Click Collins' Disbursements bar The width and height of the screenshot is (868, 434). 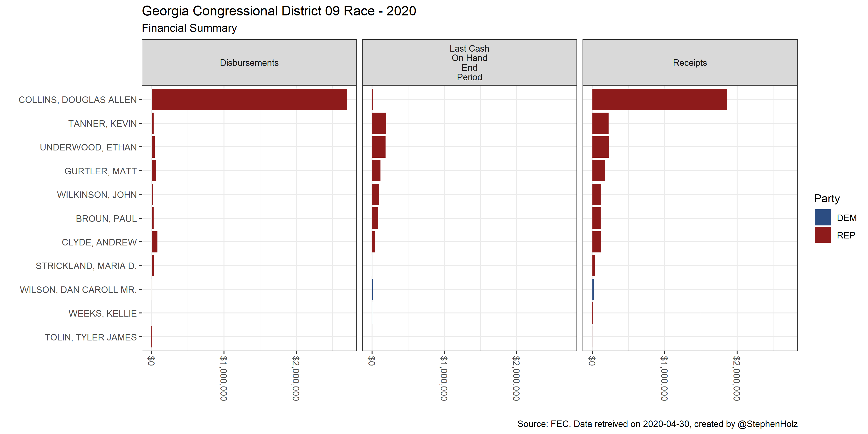(249, 99)
